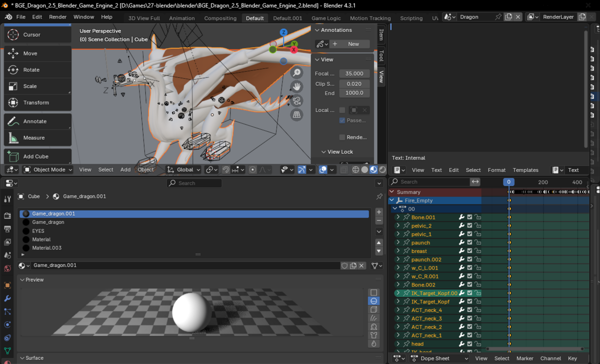Expand the Bone.001 channel

pyautogui.click(x=398, y=217)
